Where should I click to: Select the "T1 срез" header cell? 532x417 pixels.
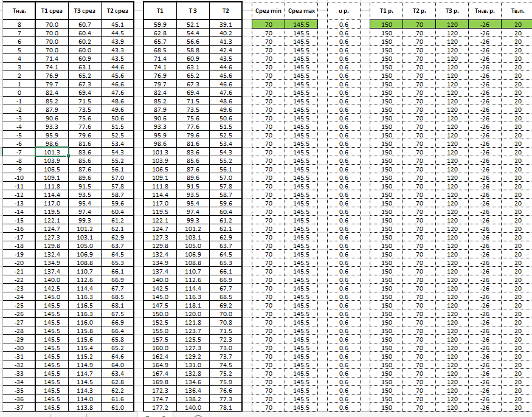52,11
